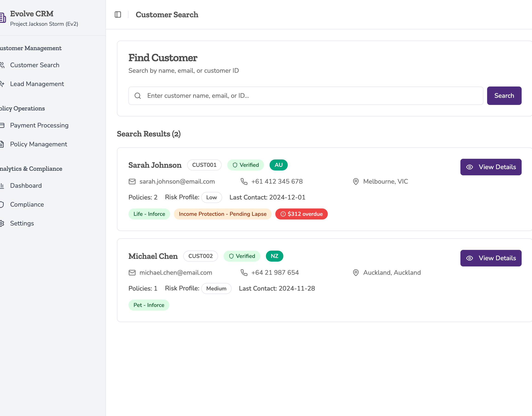Click the Income Protection - Pending Lapse tag

222,214
